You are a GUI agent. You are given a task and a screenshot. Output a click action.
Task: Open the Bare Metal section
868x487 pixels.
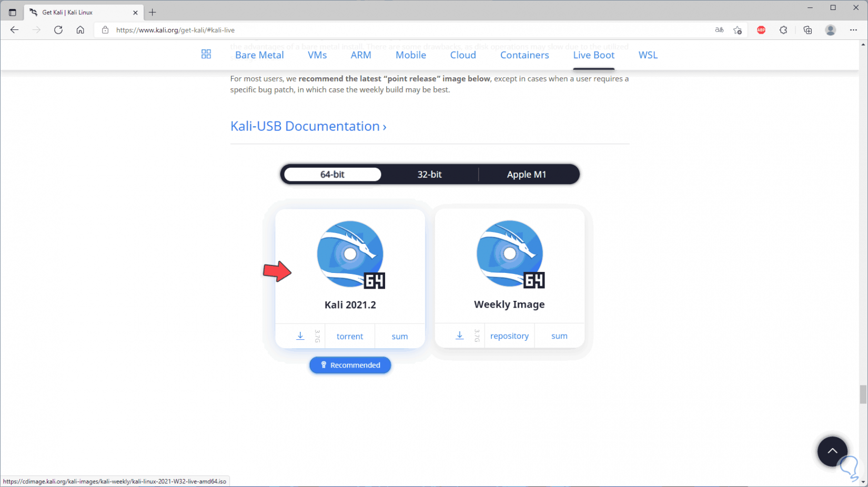pyautogui.click(x=259, y=55)
